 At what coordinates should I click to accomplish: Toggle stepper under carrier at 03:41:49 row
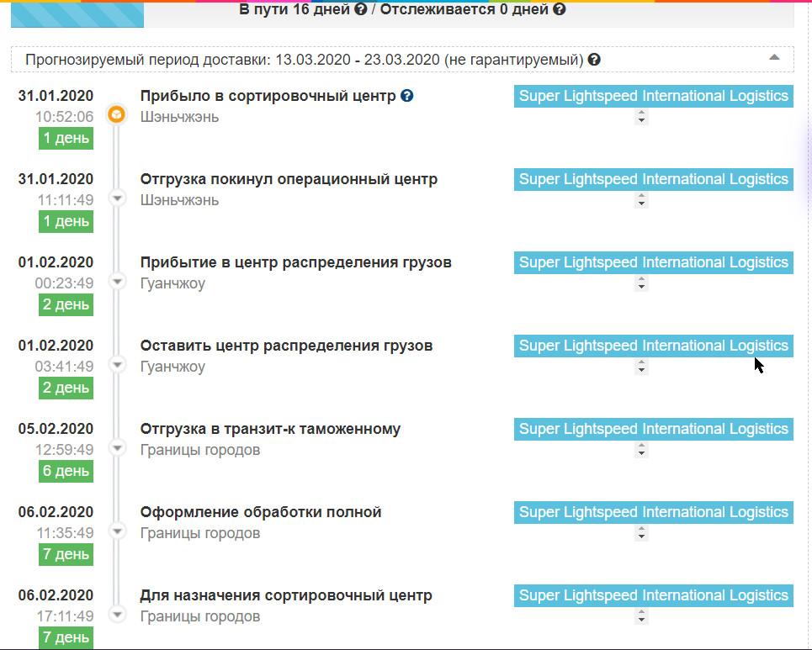pos(642,367)
